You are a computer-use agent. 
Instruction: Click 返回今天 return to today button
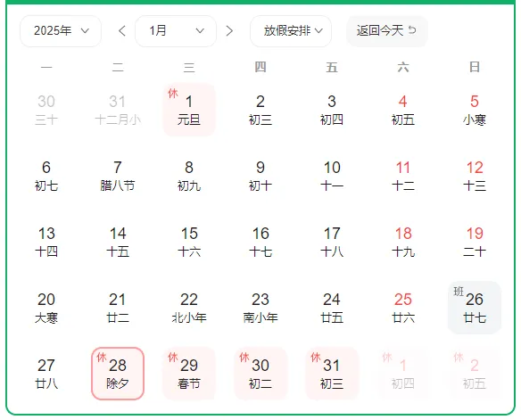(387, 31)
